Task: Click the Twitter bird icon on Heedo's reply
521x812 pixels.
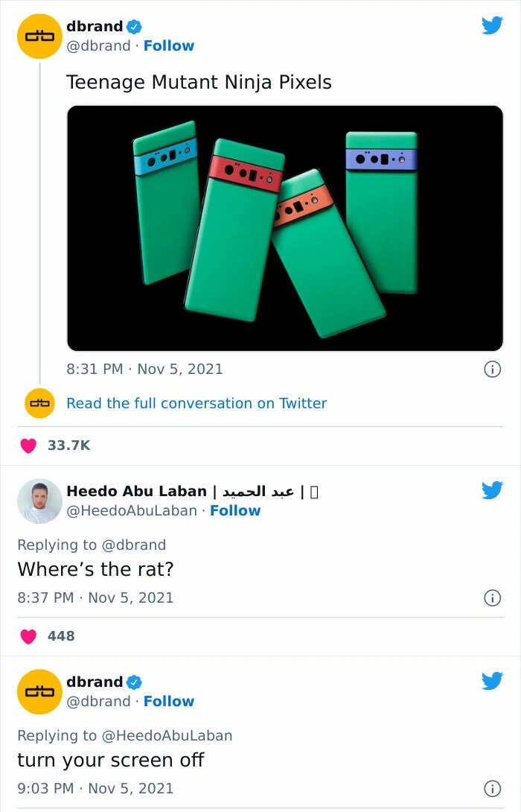Action: [492, 490]
